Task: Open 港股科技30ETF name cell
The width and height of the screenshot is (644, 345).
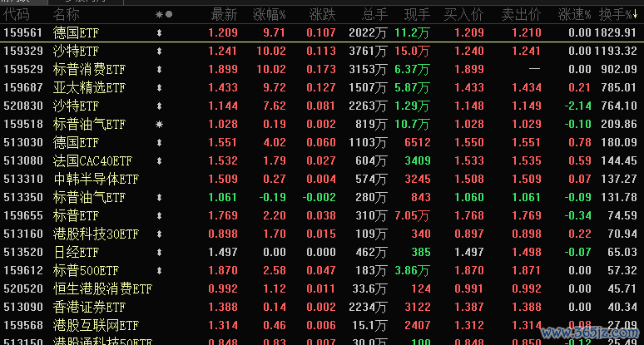Action: (x=97, y=234)
